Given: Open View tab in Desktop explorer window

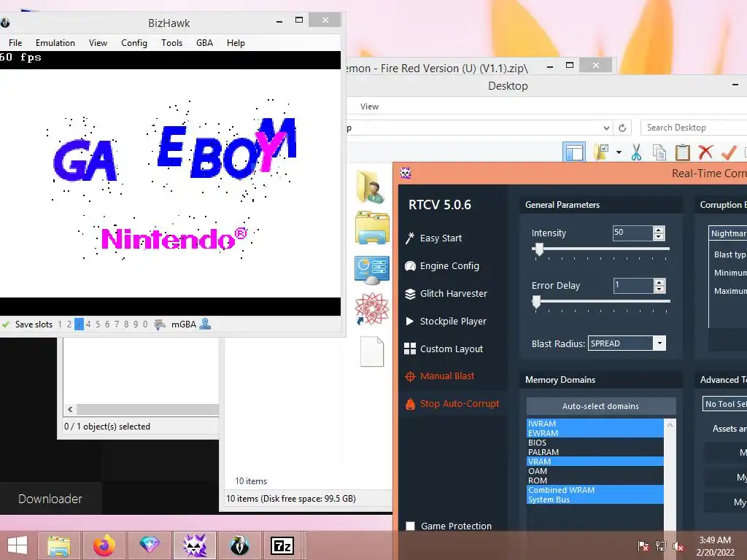Looking at the screenshot, I should coord(369,106).
